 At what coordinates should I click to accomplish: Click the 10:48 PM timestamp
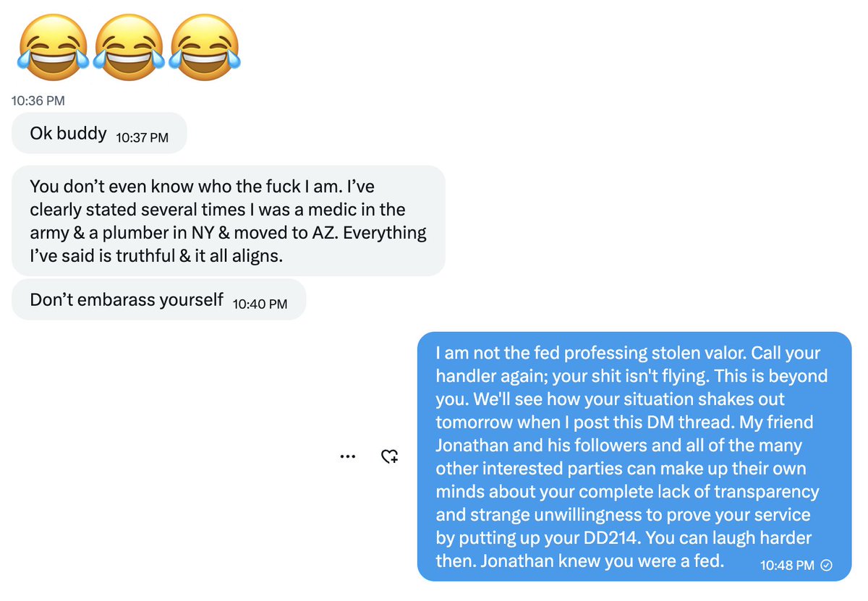click(787, 565)
